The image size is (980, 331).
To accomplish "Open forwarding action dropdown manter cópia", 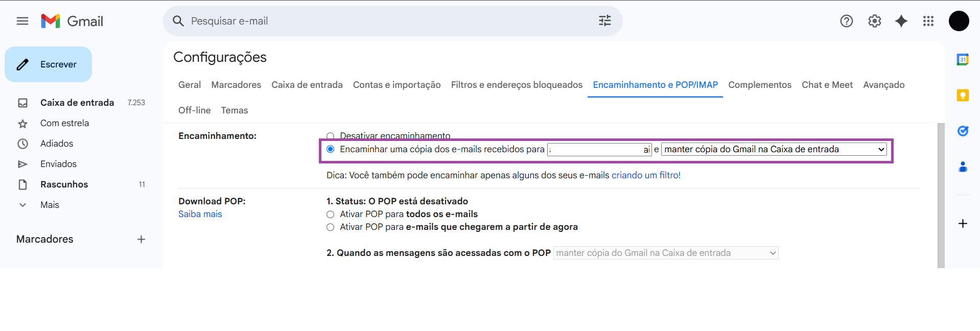I will (774, 150).
